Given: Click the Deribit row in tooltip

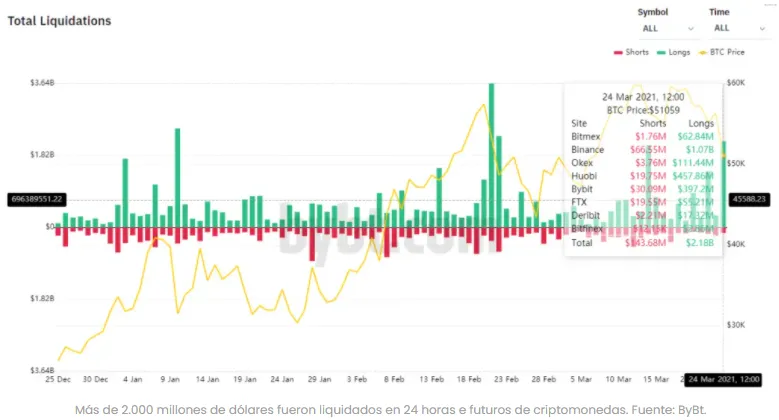Looking at the screenshot, I should (642, 215).
